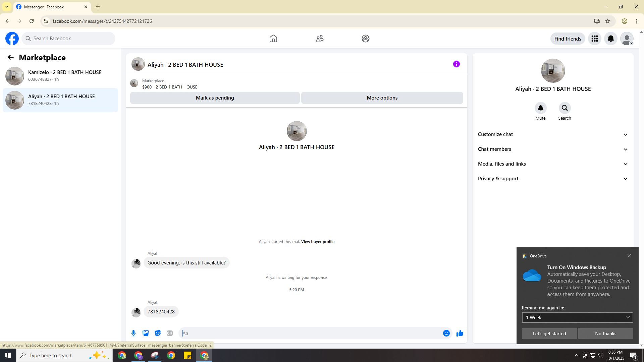
Task: Choose a GIF icon
Action: click(170, 333)
